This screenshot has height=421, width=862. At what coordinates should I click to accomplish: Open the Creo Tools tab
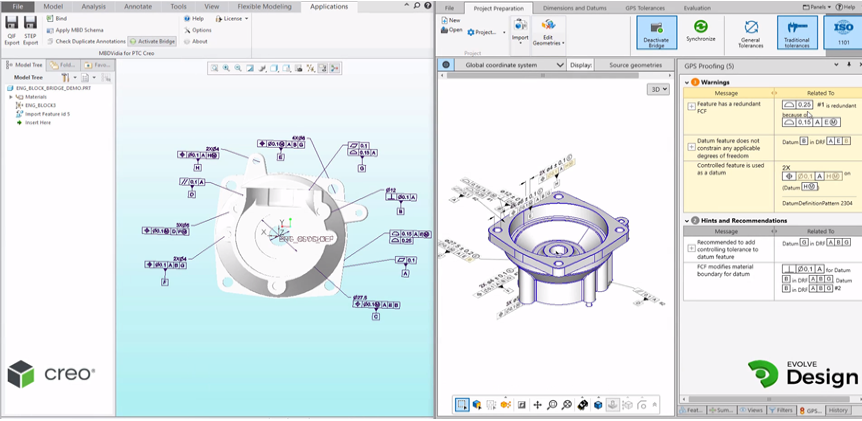click(178, 7)
